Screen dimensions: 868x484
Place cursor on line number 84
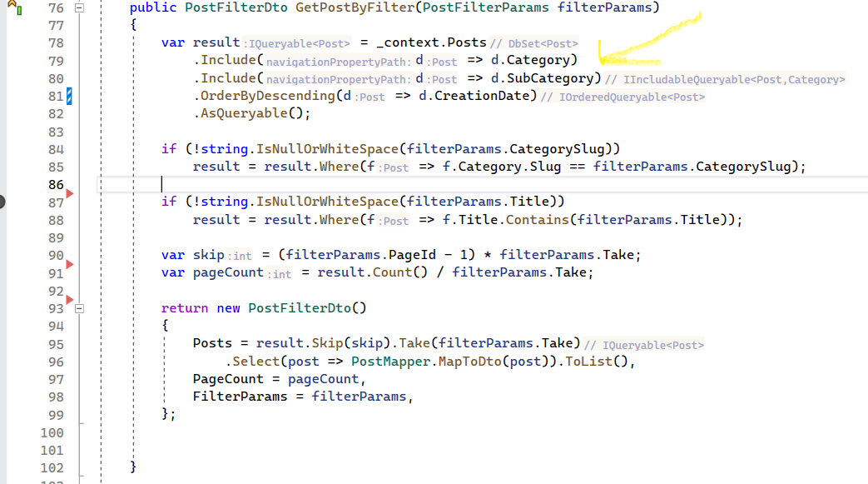(x=56, y=149)
